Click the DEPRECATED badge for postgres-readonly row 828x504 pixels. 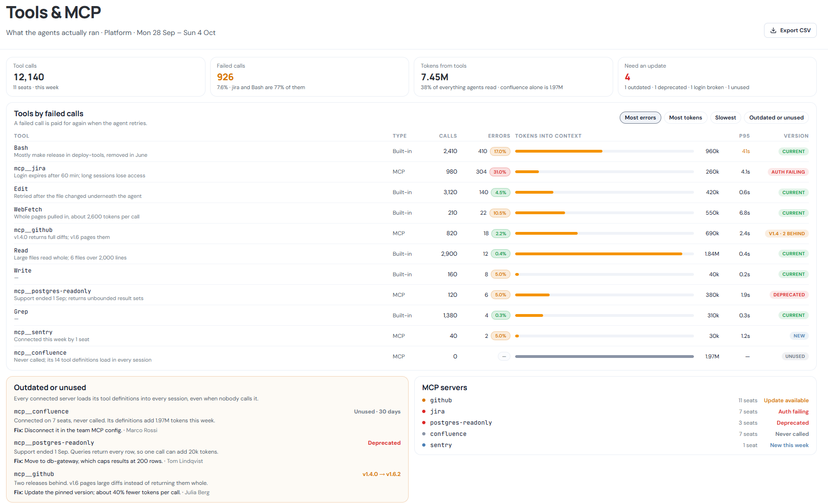789,295
